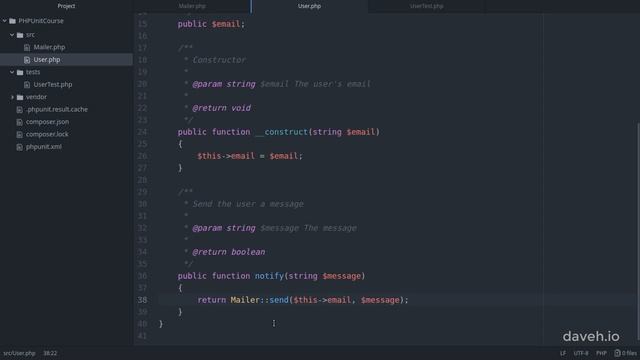Click @return boolean in the docblock

point(229,252)
